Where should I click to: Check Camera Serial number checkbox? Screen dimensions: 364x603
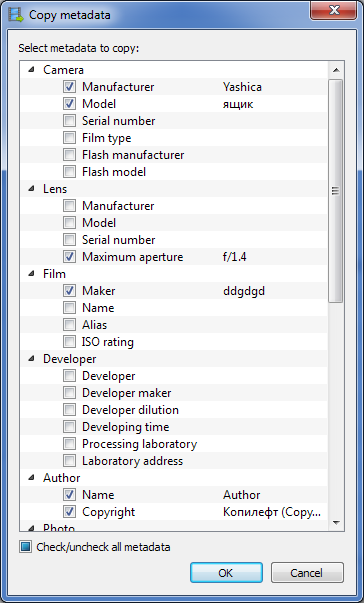69,121
